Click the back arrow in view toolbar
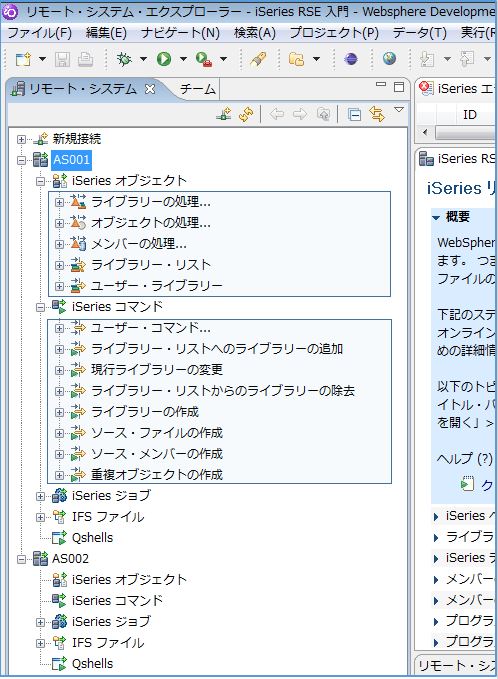The height and width of the screenshot is (679, 498). point(276,114)
